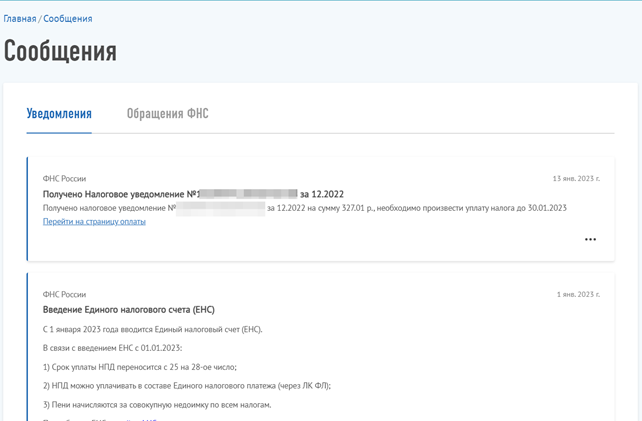Follow the Перейти на страницу оплаты link
This screenshot has width=642, height=421.
(x=94, y=222)
